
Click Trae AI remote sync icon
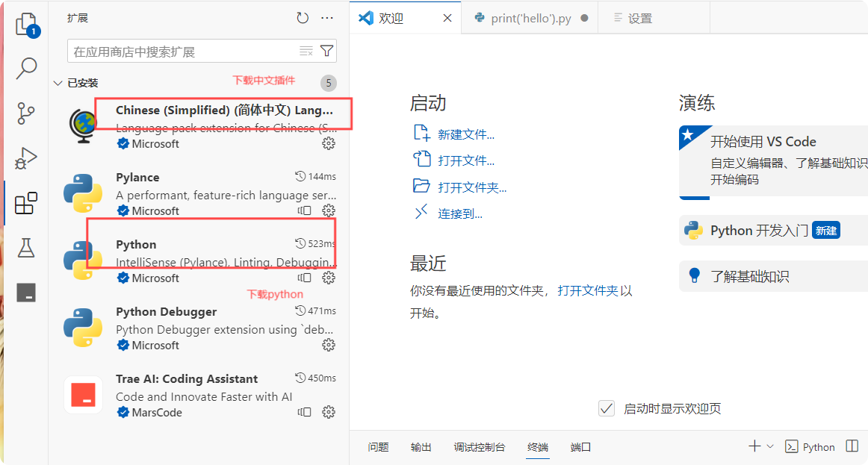click(305, 412)
